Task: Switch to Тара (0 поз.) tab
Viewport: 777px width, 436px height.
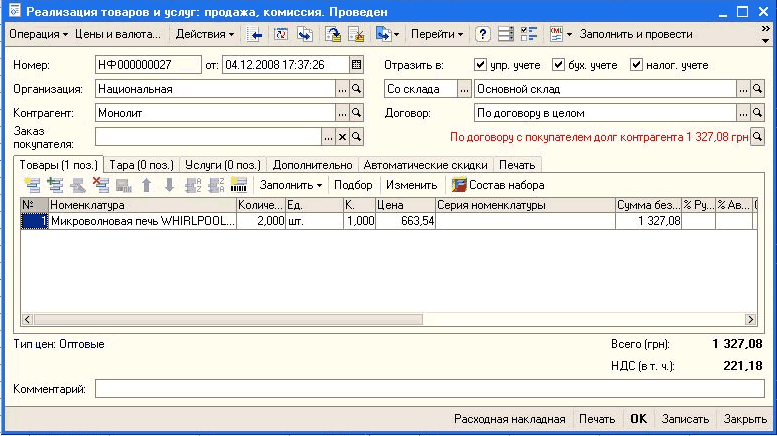Action: pos(141,165)
